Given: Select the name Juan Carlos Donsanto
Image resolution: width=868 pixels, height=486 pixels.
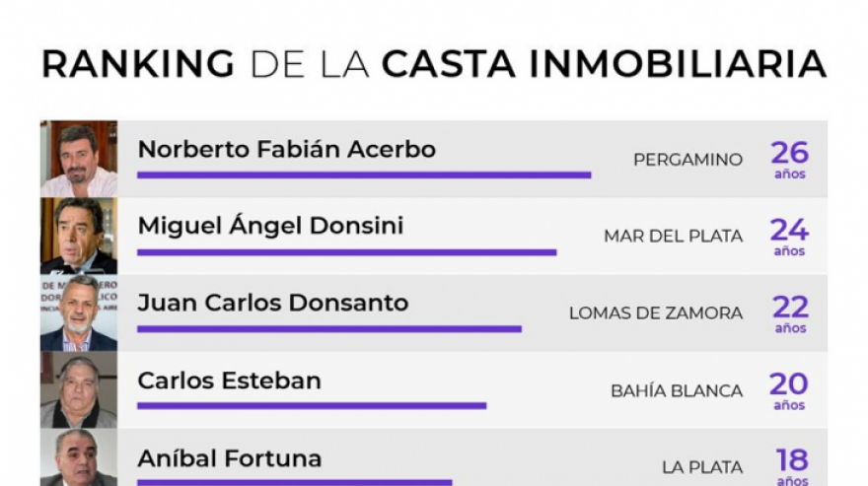Looking at the screenshot, I should click(273, 304).
